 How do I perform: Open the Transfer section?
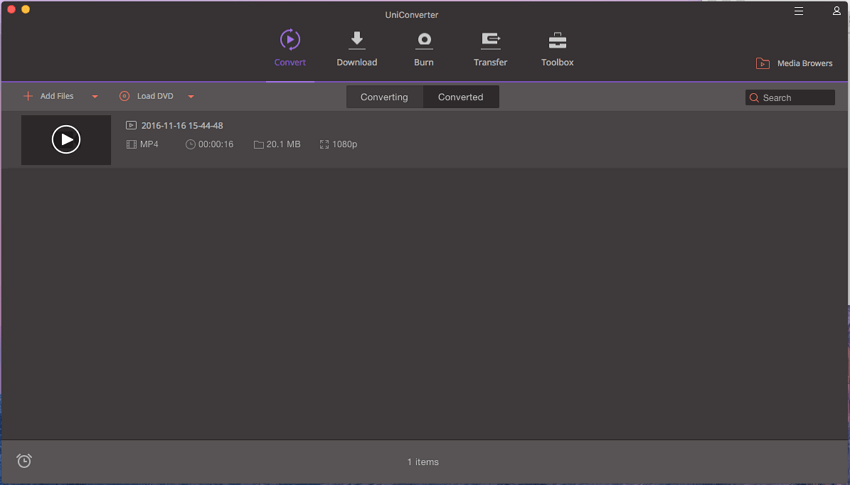(490, 49)
